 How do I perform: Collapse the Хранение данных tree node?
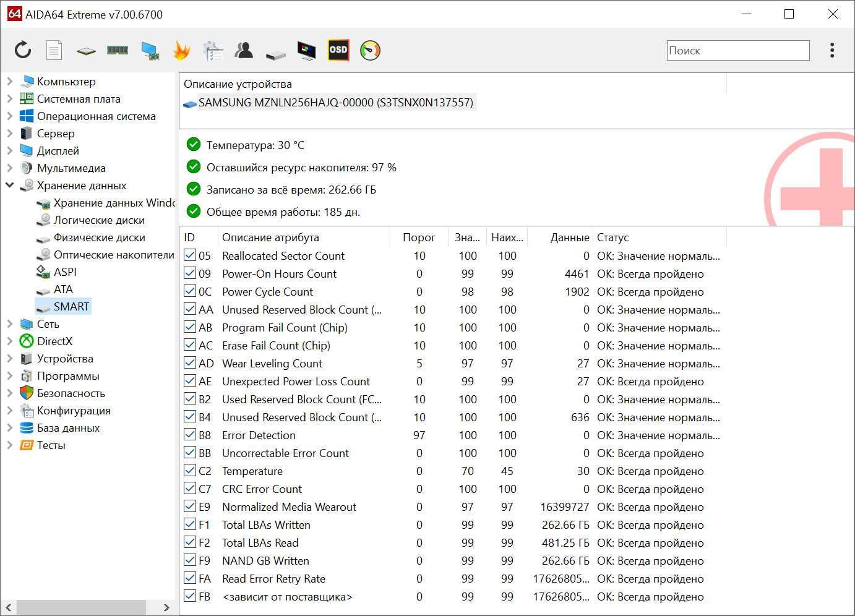tap(9, 185)
